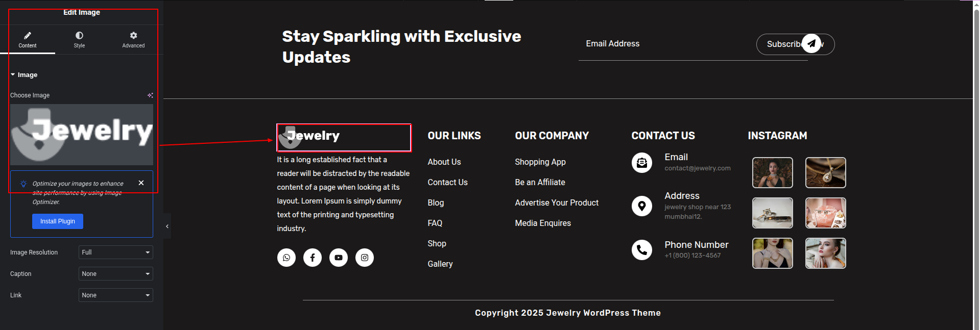
Task: Click the Install Plugin button
Action: (58, 221)
